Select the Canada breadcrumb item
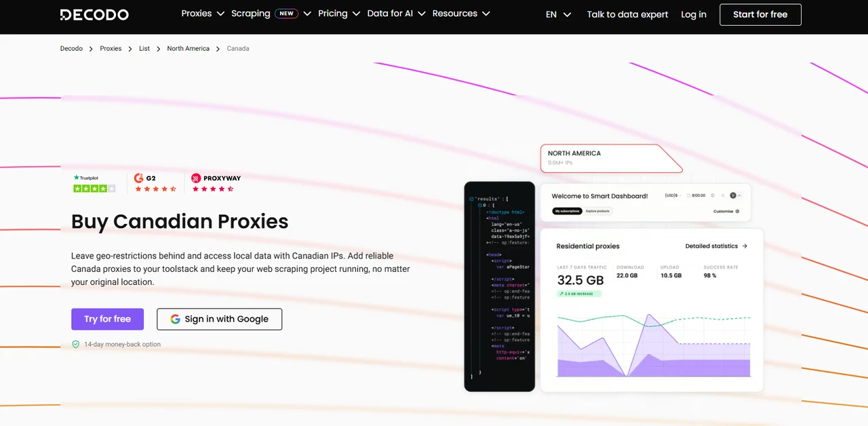 (x=238, y=49)
